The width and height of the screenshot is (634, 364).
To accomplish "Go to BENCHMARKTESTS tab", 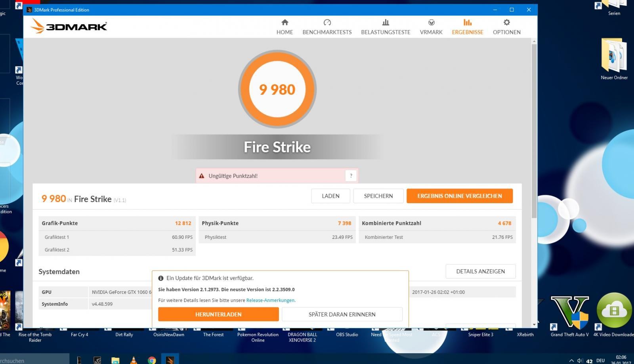I will (327, 27).
